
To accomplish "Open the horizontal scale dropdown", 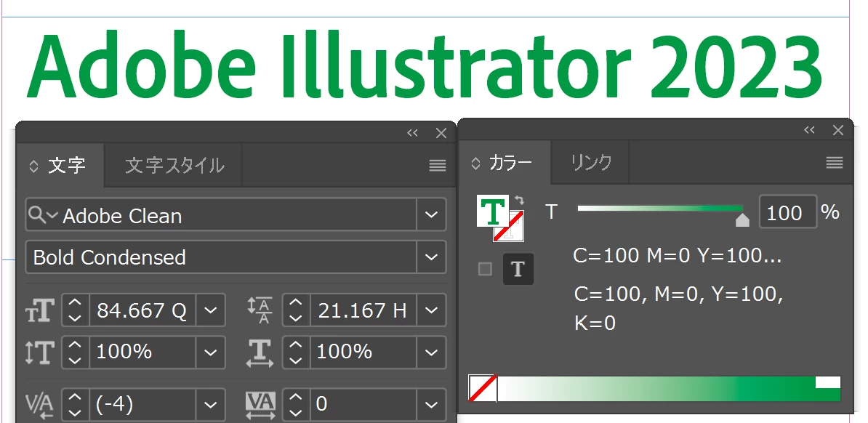I will pyautogui.click(x=432, y=352).
